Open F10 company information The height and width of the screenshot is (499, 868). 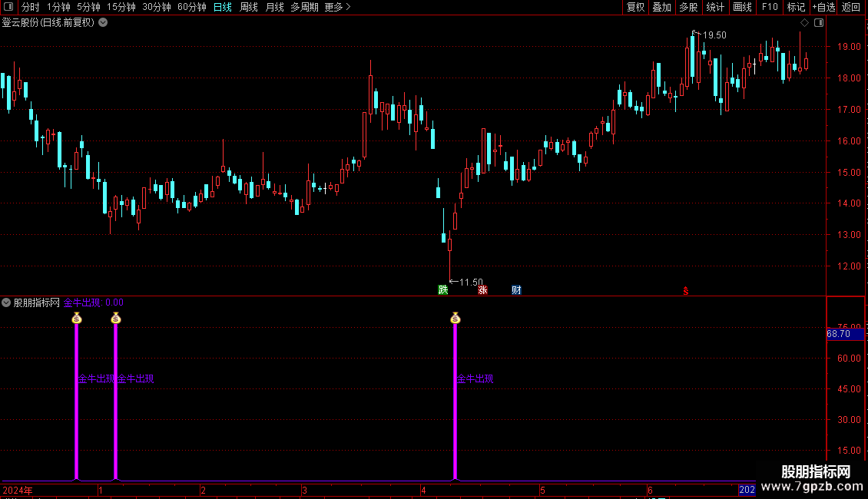(770, 7)
